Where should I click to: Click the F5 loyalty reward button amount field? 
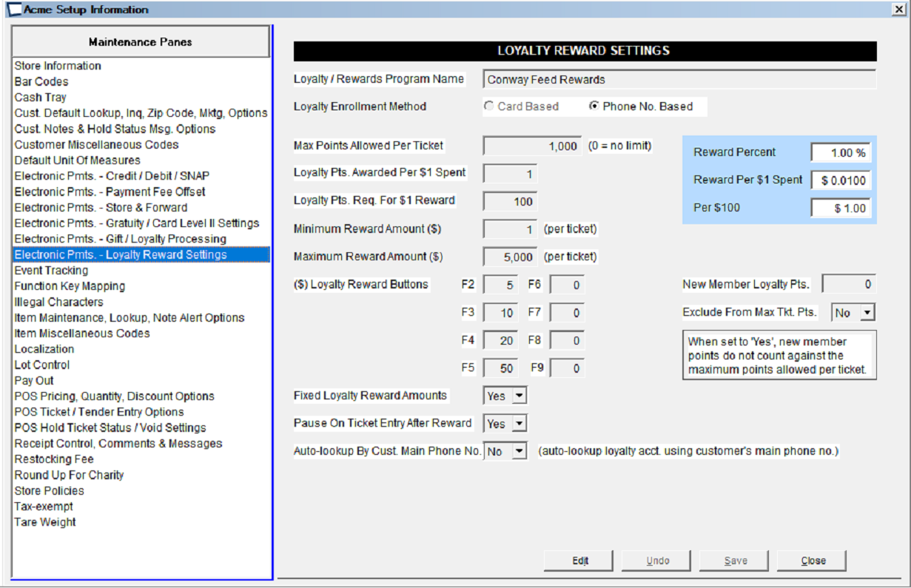(501, 368)
